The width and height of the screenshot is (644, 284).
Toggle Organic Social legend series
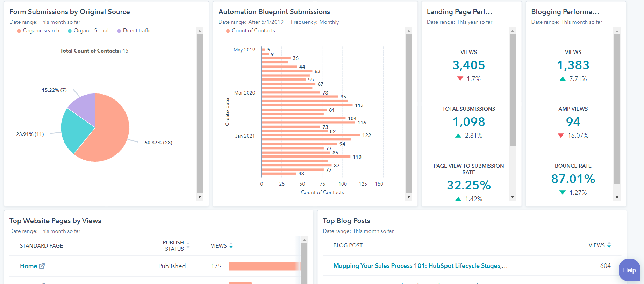88,30
